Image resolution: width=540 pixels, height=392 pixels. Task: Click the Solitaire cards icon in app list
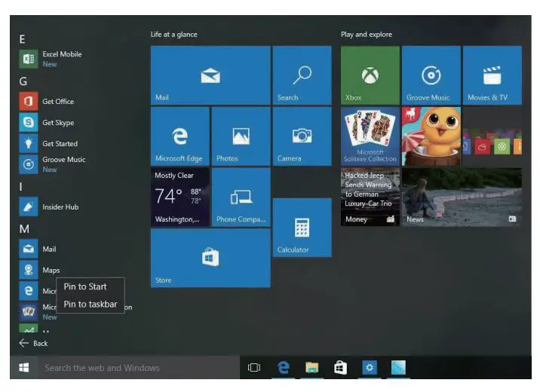28,312
